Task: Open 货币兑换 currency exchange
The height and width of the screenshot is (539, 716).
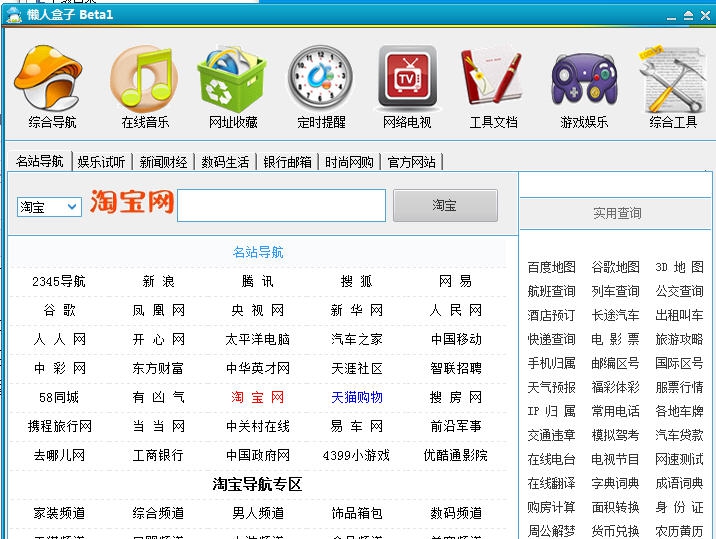Action: [x=615, y=531]
